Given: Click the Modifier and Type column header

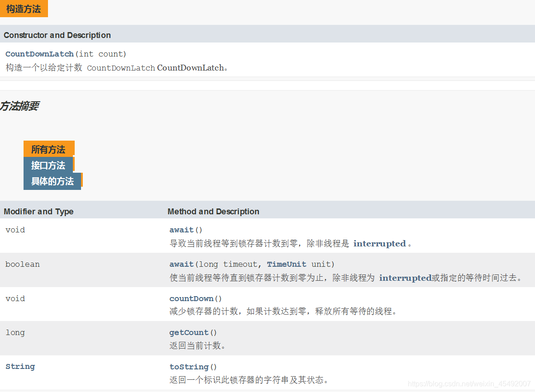Looking at the screenshot, I should click(x=38, y=211).
